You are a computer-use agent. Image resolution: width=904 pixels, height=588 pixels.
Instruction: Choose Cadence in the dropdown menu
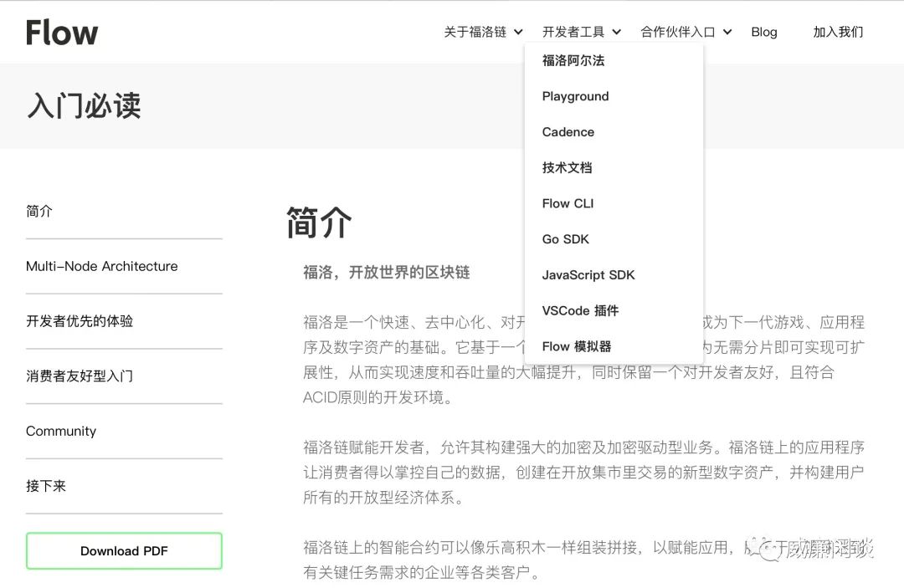568,132
